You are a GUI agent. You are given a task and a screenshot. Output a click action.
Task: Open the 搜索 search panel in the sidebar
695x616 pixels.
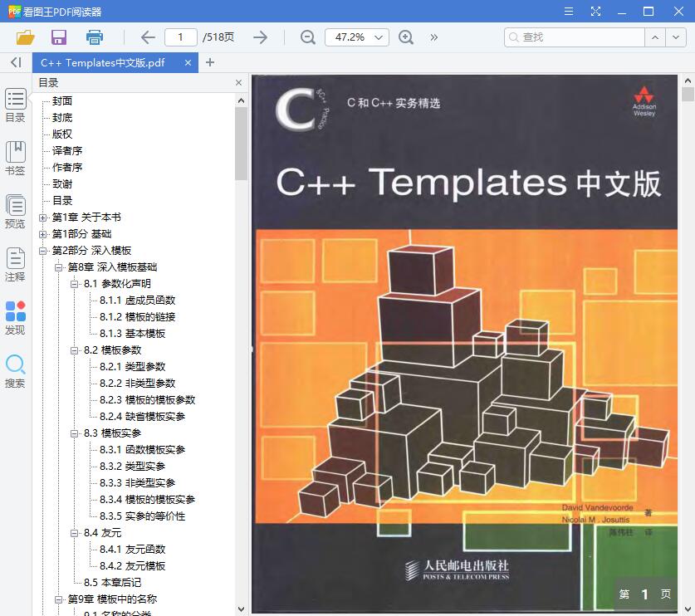click(15, 369)
